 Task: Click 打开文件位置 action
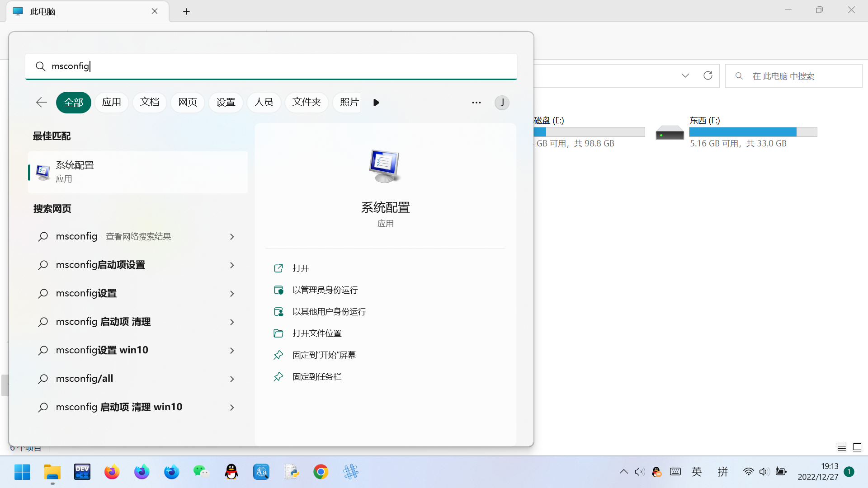tap(316, 333)
